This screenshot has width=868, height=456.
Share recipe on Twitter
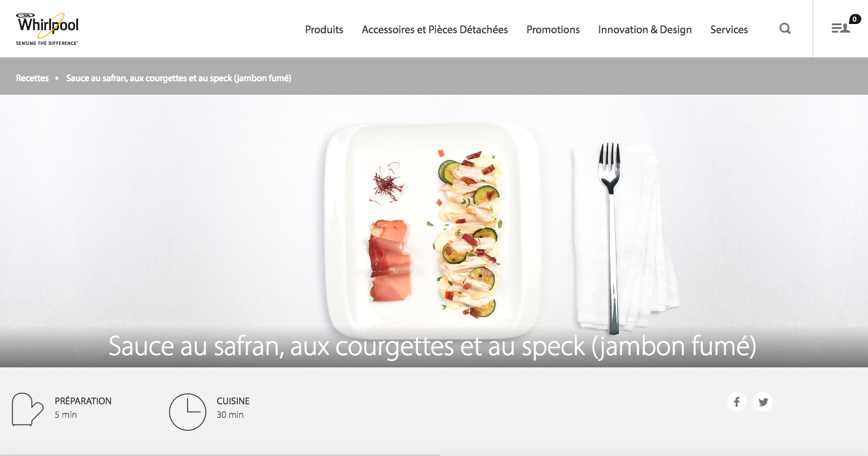pyautogui.click(x=763, y=402)
